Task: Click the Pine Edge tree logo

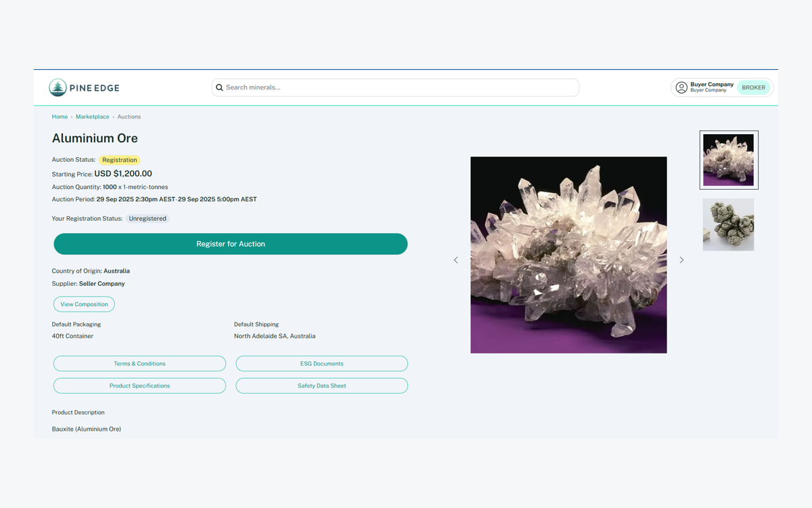Action: [58, 87]
